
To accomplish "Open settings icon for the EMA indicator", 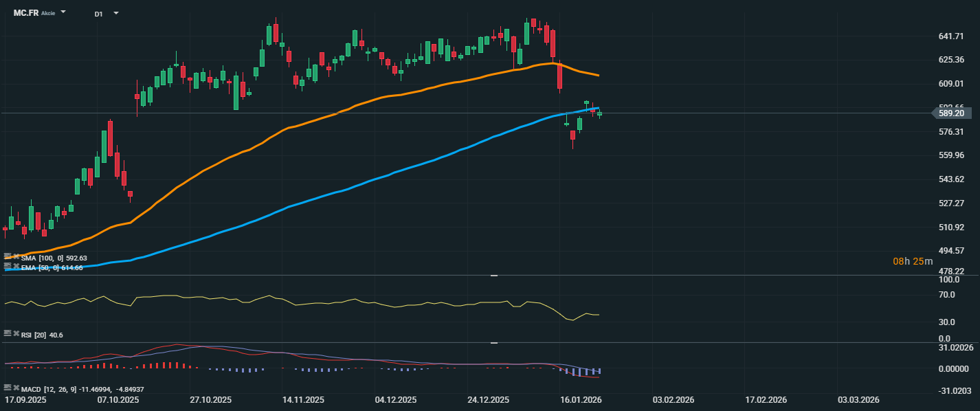I will click(8, 266).
